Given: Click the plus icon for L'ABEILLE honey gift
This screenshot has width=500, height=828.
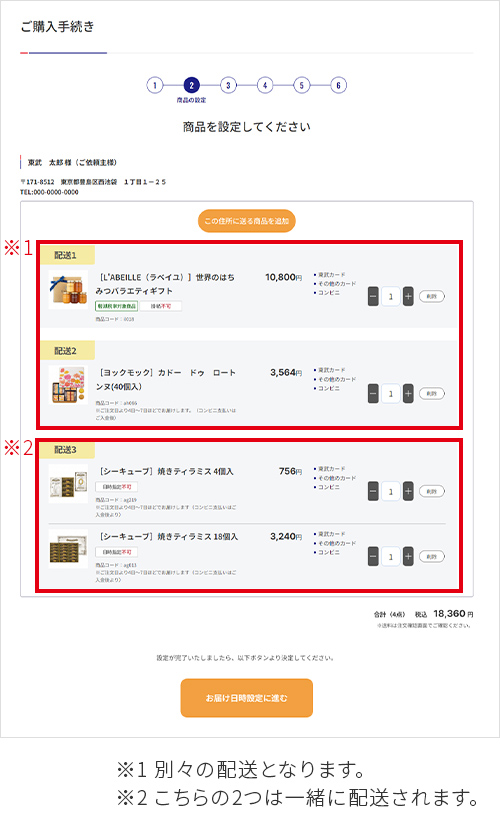Looking at the screenshot, I should [x=408, y=296].
